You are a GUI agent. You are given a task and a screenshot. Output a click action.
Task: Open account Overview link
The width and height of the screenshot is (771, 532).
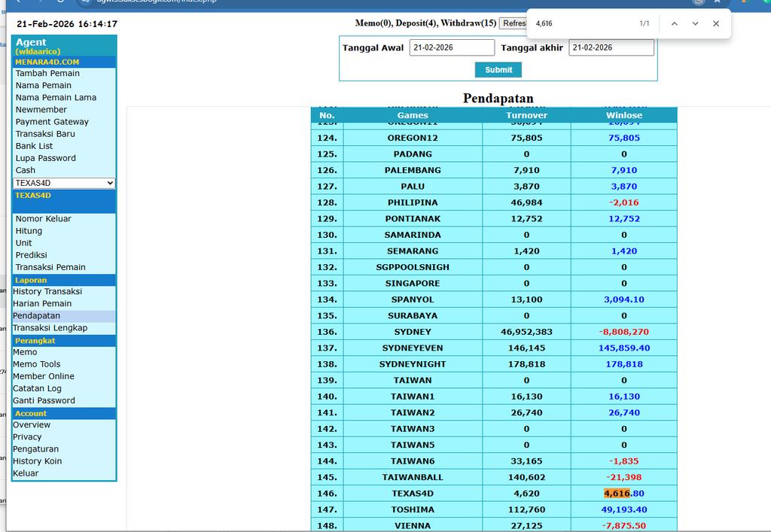tap(32, 425)
